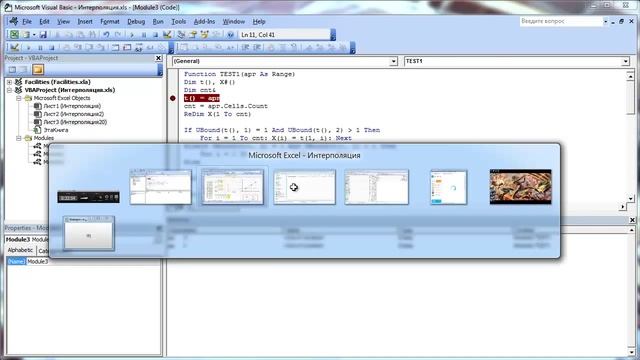The width and height of the screenshot is (640, 360).
Task: Switch to Alphabetic tab in Properties
Action: coord(20,250)
